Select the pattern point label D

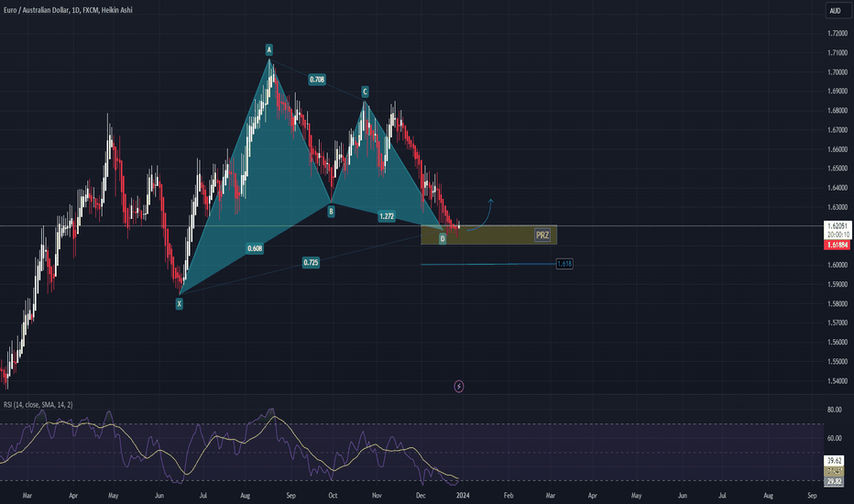pos(443,238)
